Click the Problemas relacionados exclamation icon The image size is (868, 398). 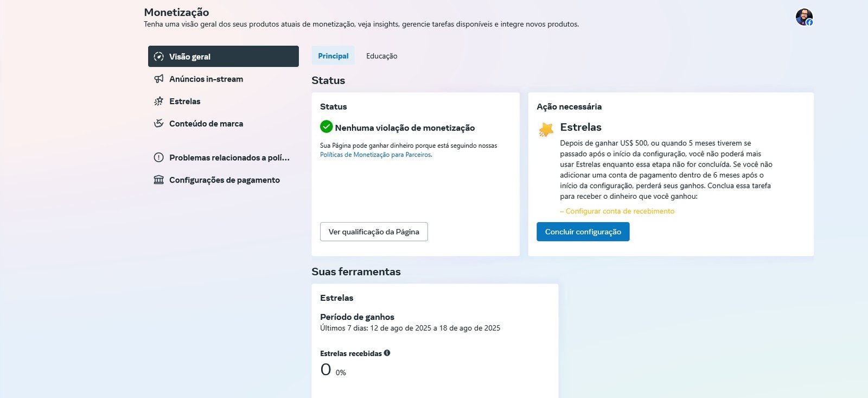coord(158,157)
